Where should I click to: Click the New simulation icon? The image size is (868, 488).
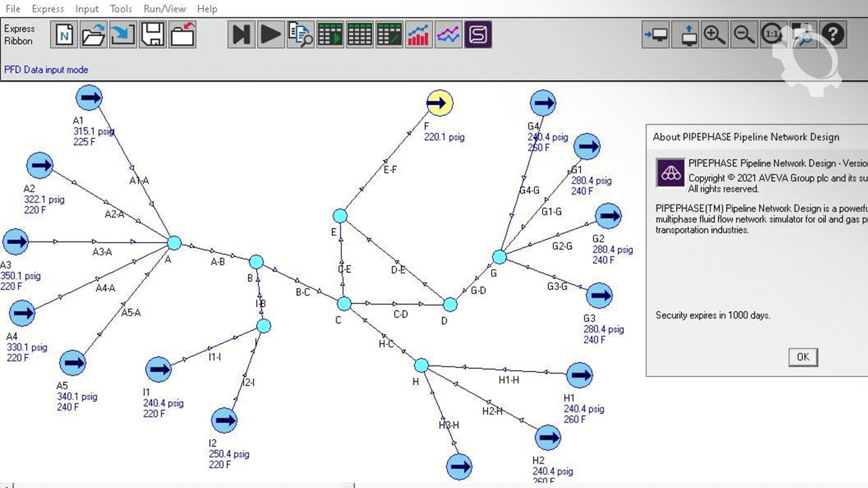coord(64,35)
